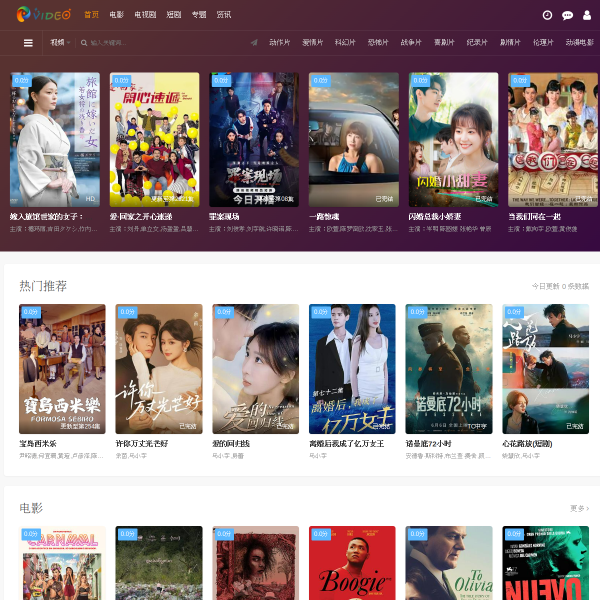Open the 科幻片 category link
The image size is (600, 600).
[x=345, y=42]
